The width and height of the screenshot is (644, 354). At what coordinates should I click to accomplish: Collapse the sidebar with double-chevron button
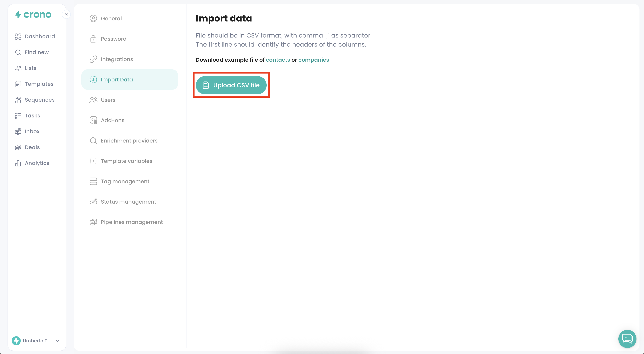click(x=66, y=14)
